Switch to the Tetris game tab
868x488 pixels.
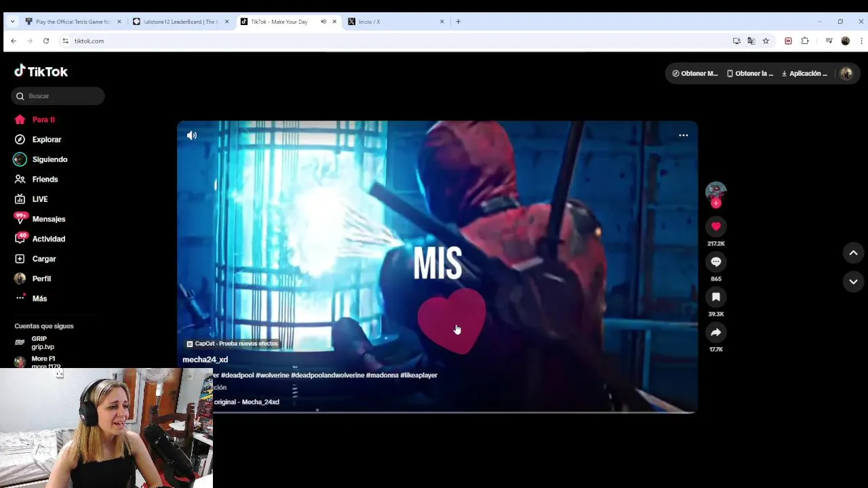coord(73,22)
